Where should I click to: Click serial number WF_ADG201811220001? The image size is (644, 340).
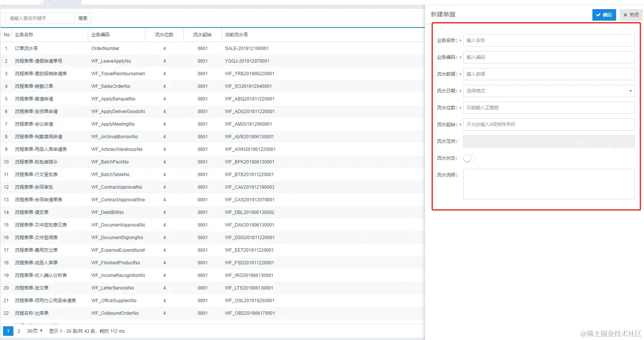coord(250,112)
